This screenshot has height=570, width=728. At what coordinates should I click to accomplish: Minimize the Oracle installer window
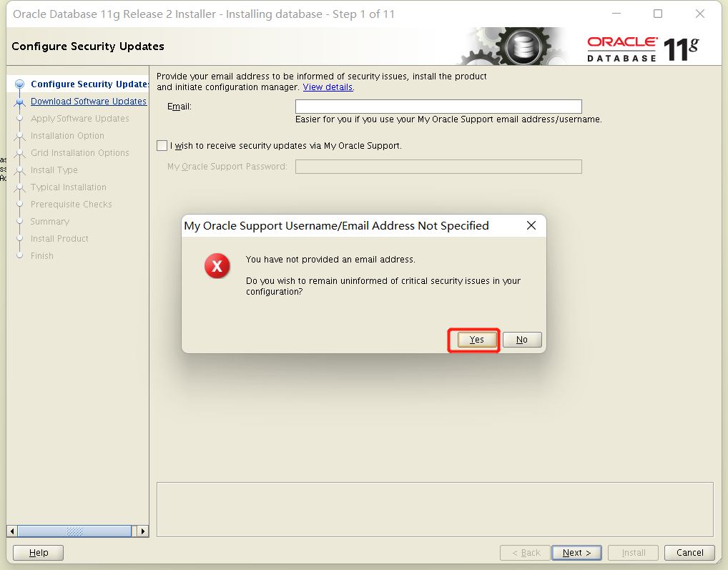pos(616,14)
